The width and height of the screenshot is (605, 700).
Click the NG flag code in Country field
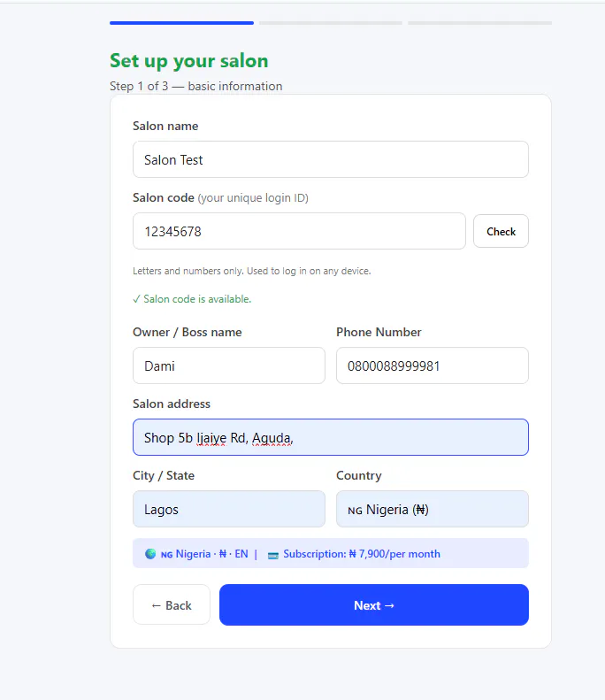tap(356, 511)
